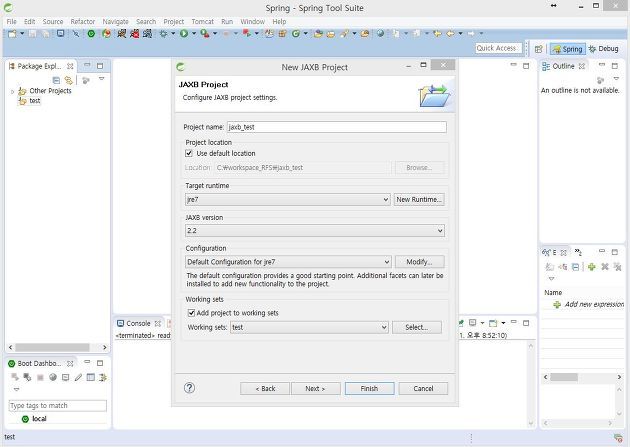The width and height of the screenshot is (630, 447).
Task: Click the New Java Package toolbar icon
Action: click(x=282, y=34)
